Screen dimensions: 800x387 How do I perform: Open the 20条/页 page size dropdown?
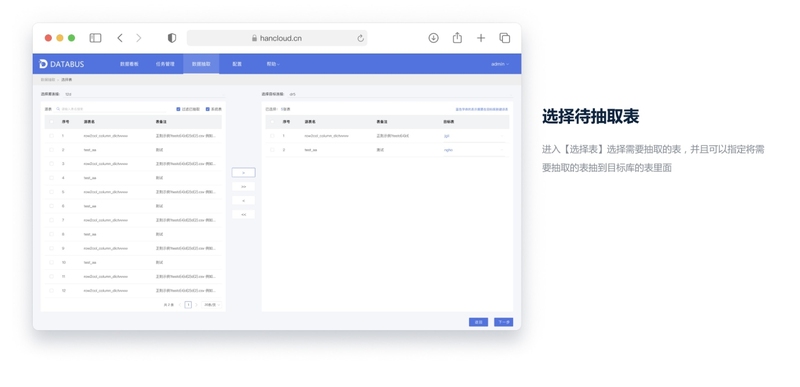point(212,305)
